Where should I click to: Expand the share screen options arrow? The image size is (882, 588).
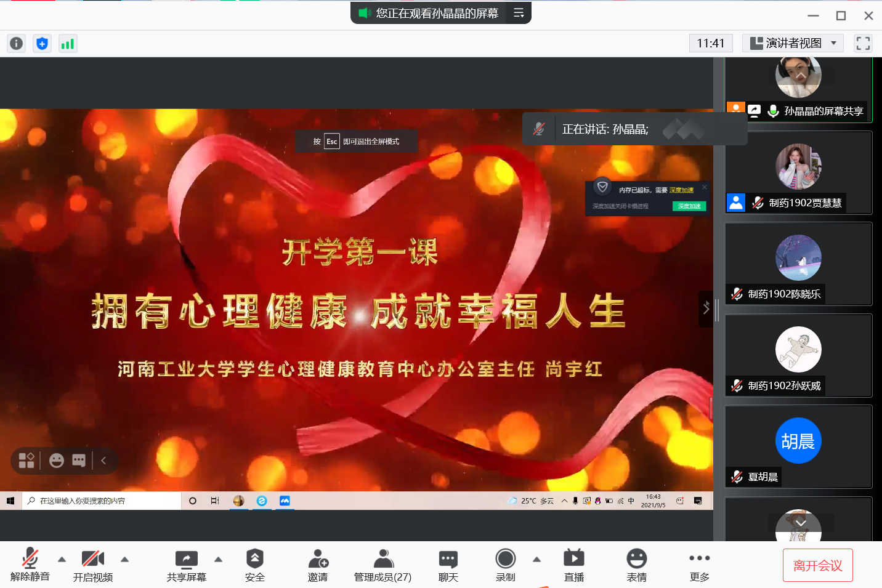tap(218, 559)
